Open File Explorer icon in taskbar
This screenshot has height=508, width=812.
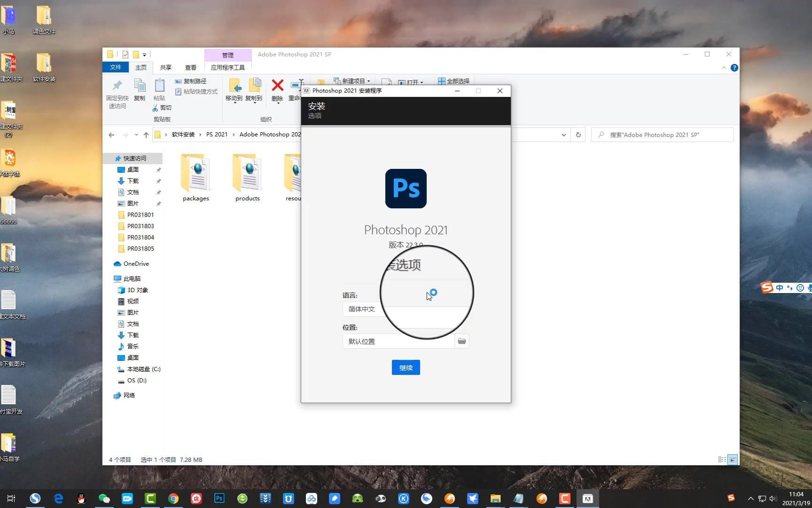coord(495,499)
